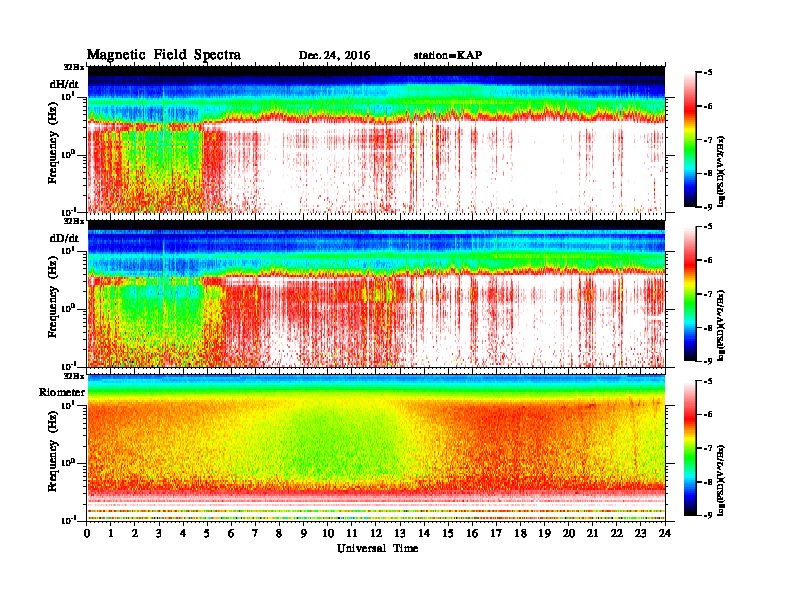Click hour '15' on the Universal Time axis
792x612 pixels.
449,533
